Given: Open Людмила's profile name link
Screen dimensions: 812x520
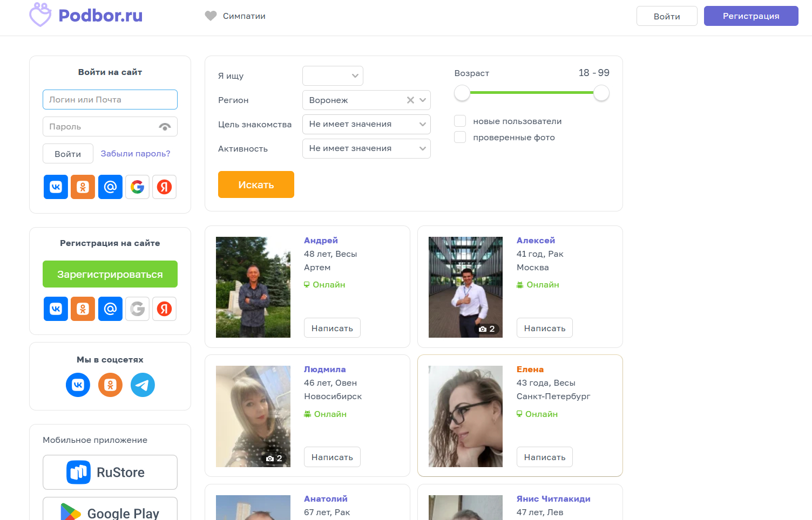Looking at the screenshot, I should (325, 370).
